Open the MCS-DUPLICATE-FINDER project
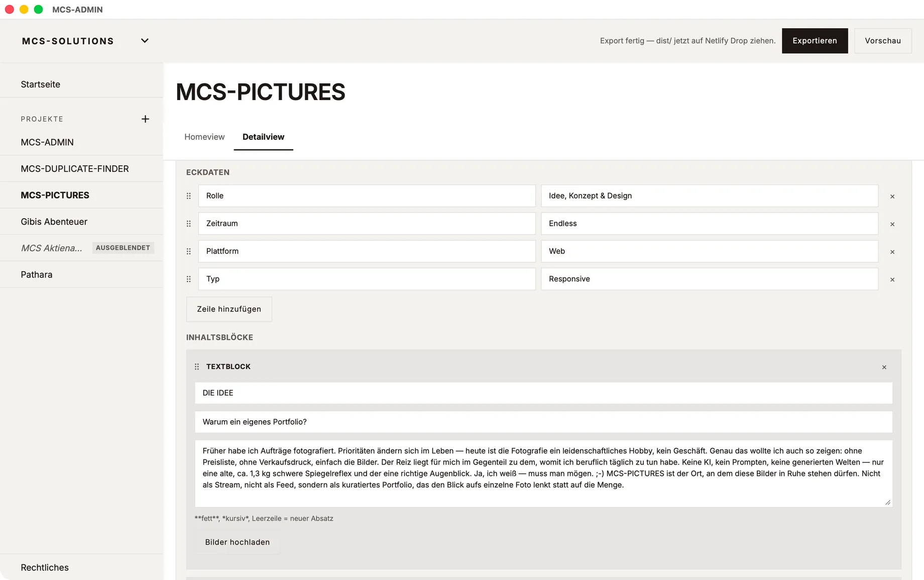 81,169
